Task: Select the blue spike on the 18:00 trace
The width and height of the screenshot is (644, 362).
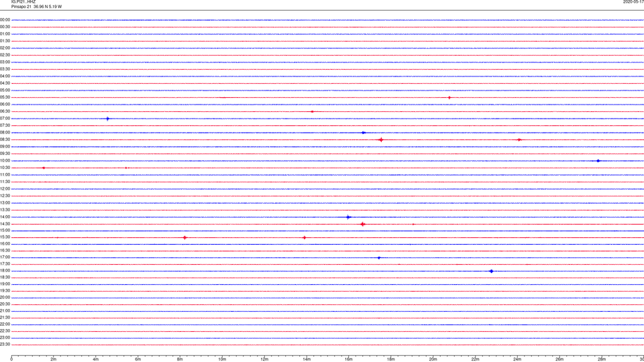Action: [491, 271]
